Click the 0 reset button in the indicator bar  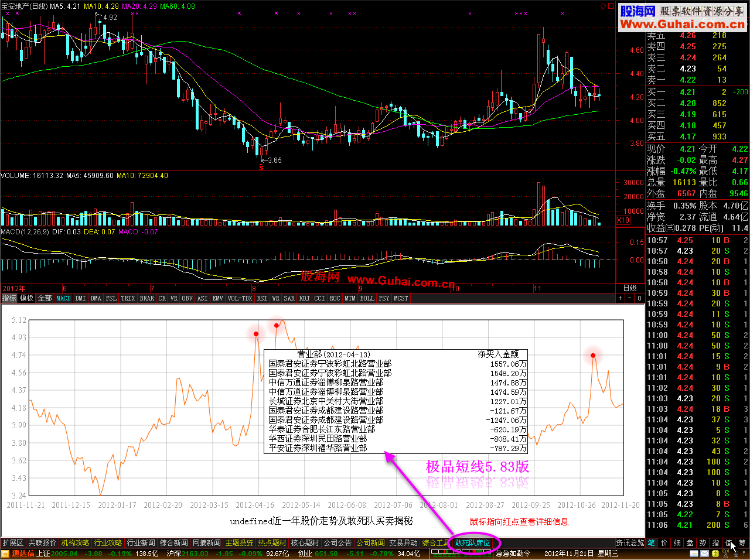point(639,298)
